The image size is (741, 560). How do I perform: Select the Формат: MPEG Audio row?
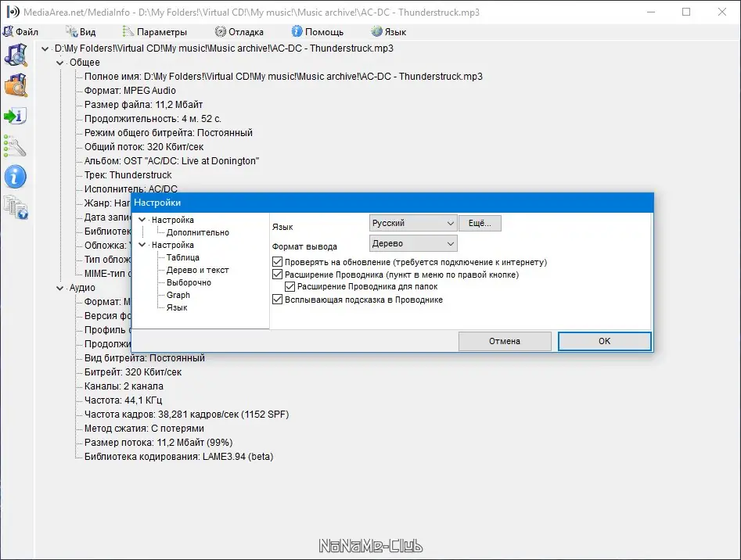[x=130, y=91]
